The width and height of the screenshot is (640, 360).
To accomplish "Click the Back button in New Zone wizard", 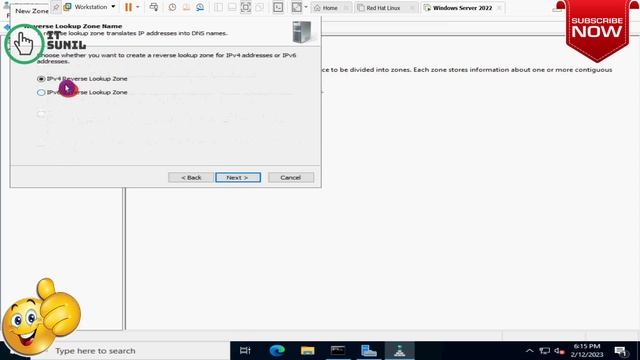I will click(191, 178).
